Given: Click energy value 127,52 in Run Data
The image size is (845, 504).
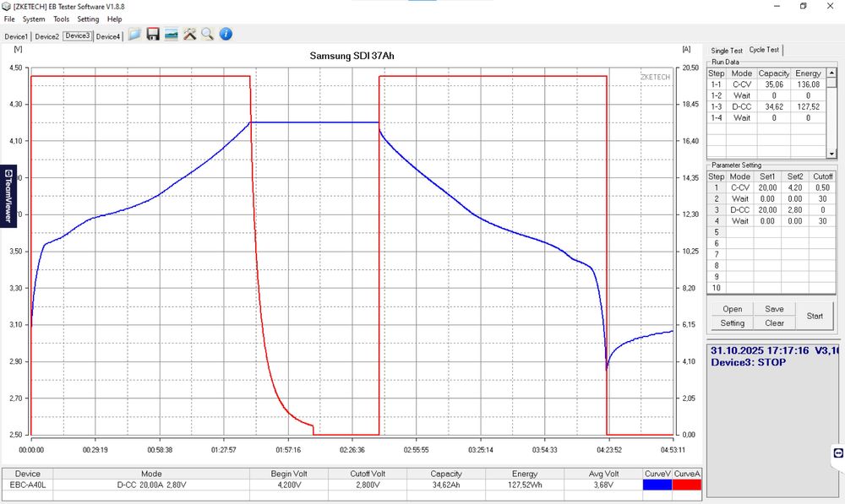Looking at the screenshot, I should (808, 106).
